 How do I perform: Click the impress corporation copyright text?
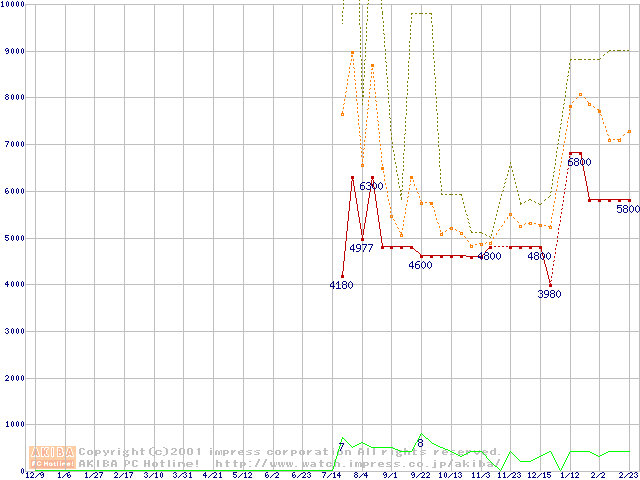click(x=290, y=452)
